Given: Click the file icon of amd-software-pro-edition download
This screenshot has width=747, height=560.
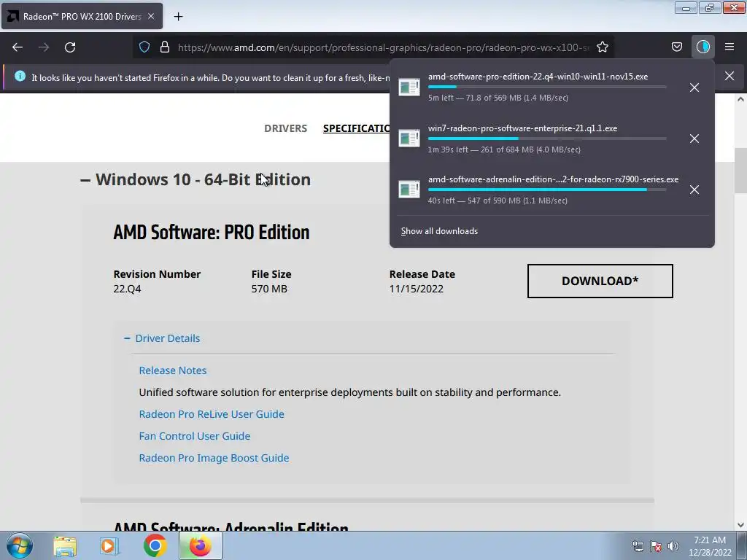Looking at the screenshot, I should tap(409, 87).
